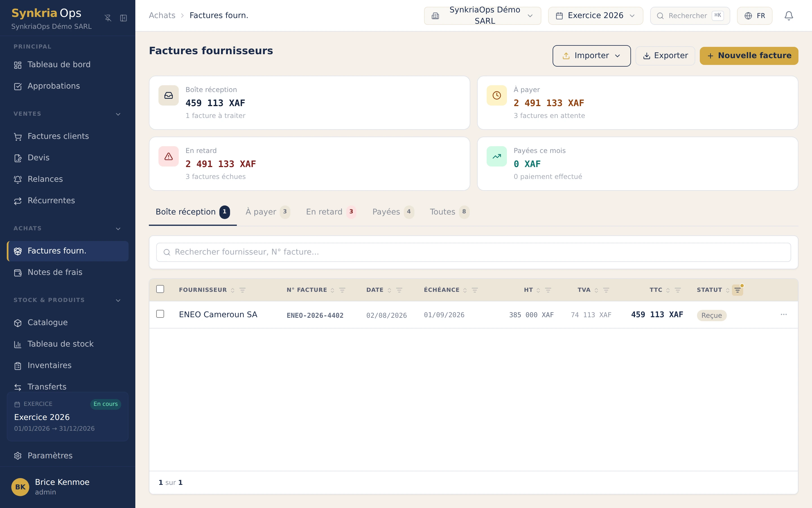Open Notes de frais in sidebar
This screenshot has width=812, height=508.
point(67,272)
